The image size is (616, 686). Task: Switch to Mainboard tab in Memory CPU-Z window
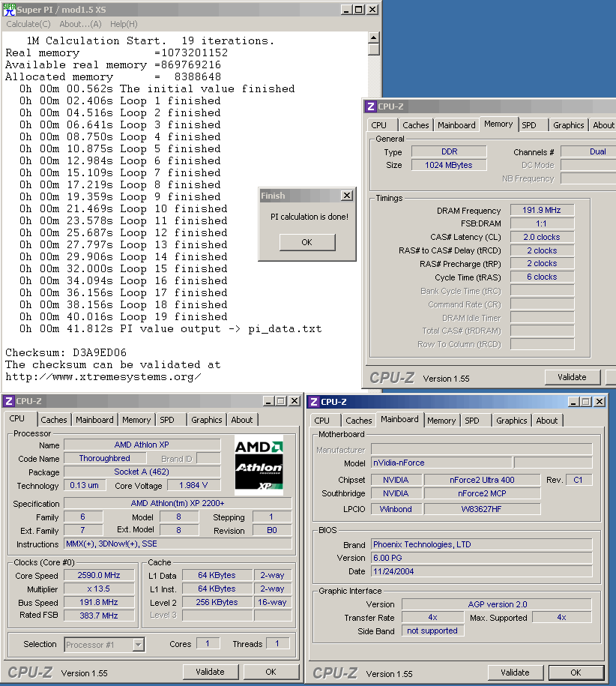456,125
